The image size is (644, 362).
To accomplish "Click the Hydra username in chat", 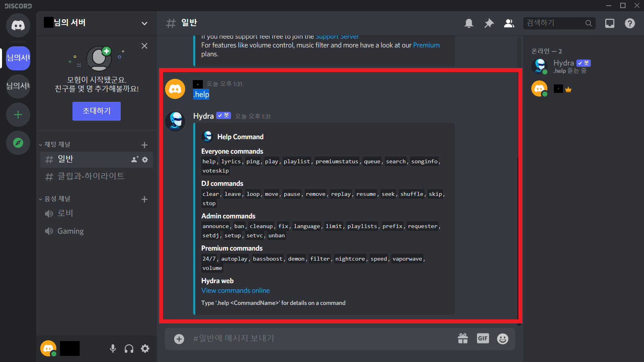I will tap(203, 116).
